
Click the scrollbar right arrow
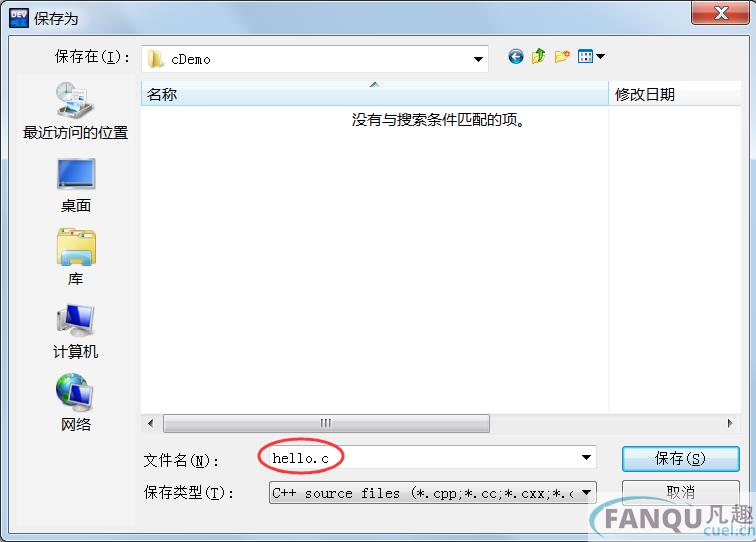(x=730, y=423)
